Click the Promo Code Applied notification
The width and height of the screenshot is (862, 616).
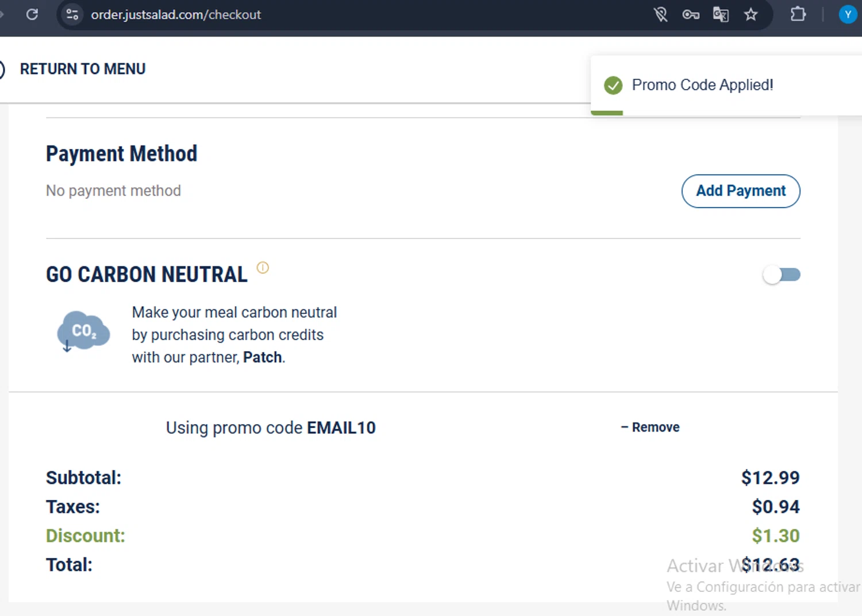[x=702, y=85]
